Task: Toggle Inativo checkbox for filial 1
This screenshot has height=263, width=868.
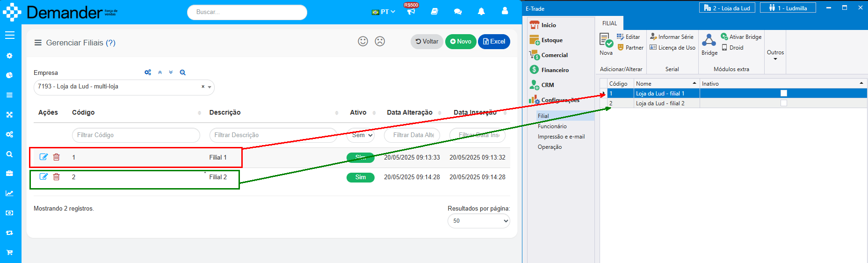Action: pyautogui.click(x=784, y=93)
